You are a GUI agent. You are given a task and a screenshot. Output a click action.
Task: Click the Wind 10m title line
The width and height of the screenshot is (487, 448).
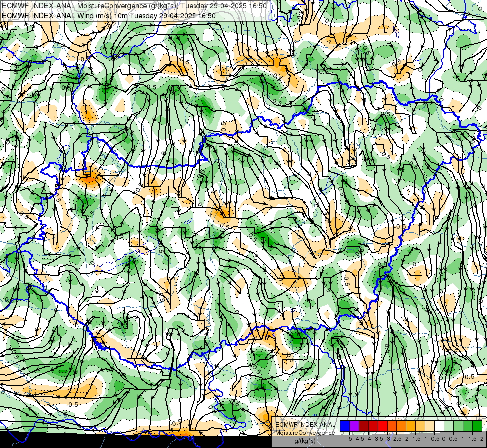(109, 15)
